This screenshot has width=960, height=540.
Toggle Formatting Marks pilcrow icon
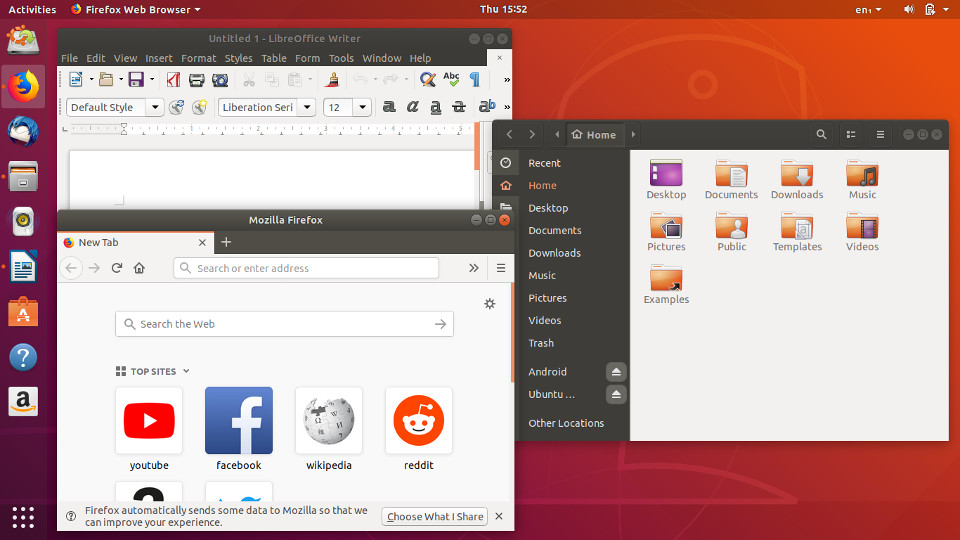click(474, 80)
